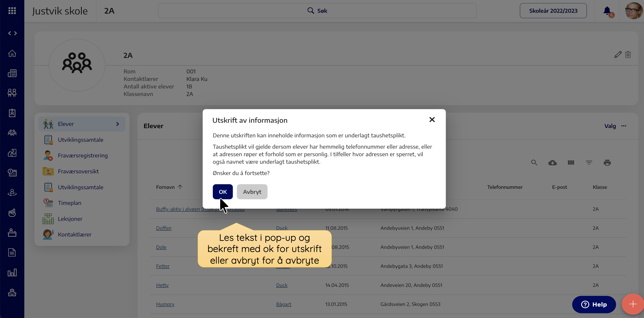Open Kontaktlærer in the class menu

coord(75,235)
